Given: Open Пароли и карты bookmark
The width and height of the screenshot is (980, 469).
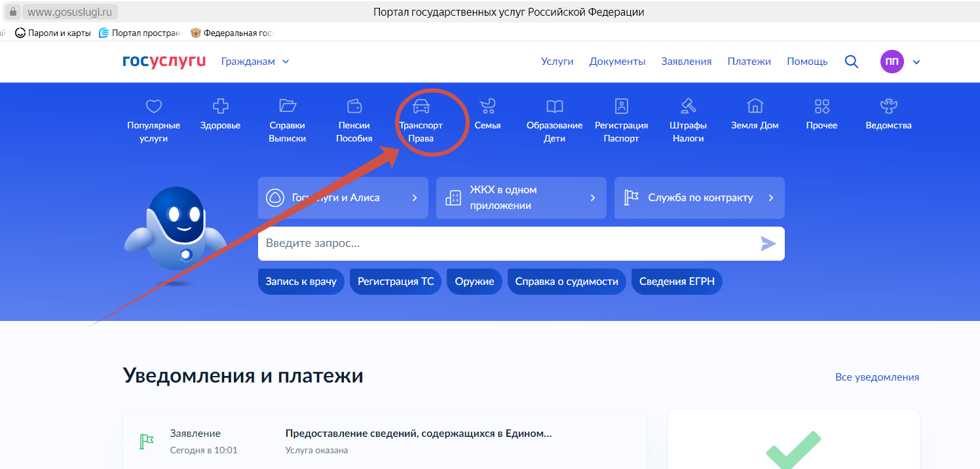Looking at the screenshot, I should point(52,33).
